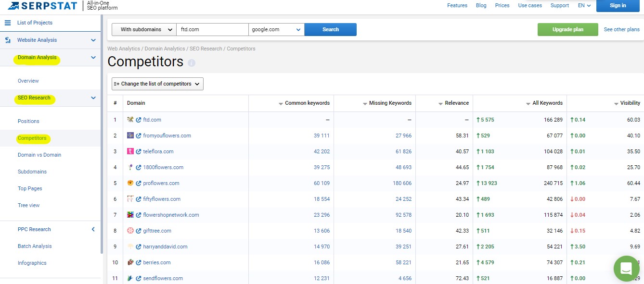Open external link icon for proflowers.com
Viewport: 644px width, 284px height.
139,183
